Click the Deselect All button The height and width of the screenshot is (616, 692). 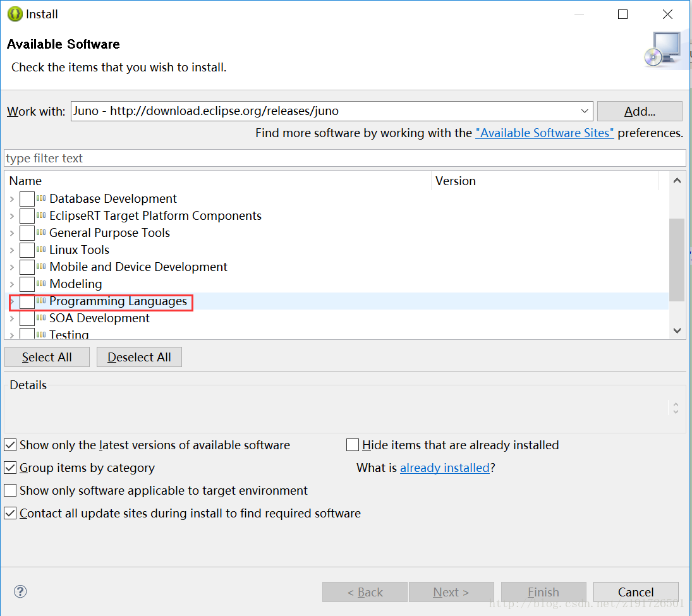pyautogui.click(x=139, y=357)
